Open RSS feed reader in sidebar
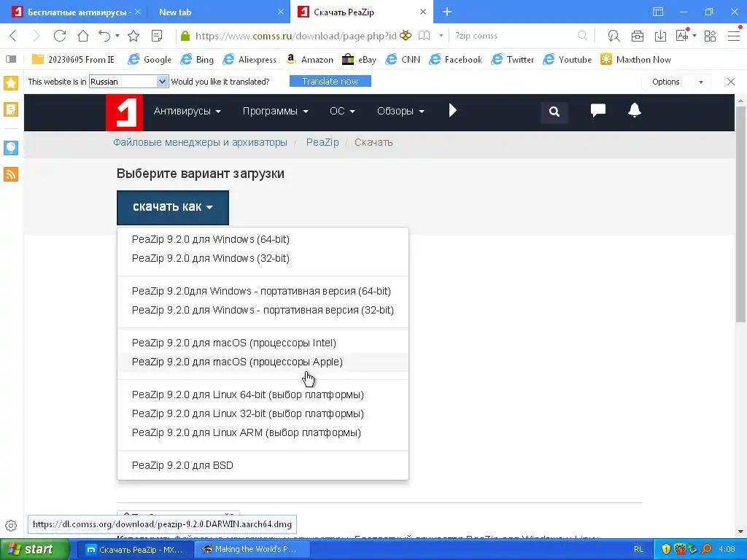 [11, 174]
